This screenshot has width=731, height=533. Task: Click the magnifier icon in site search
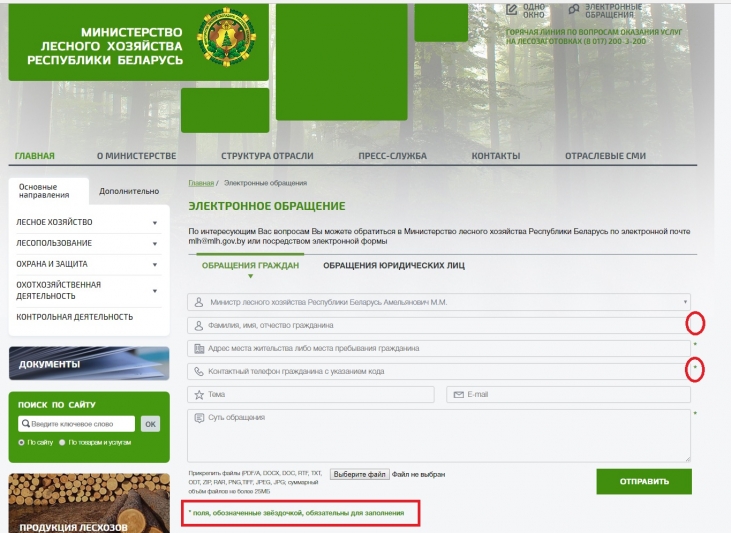pos(27,424)
